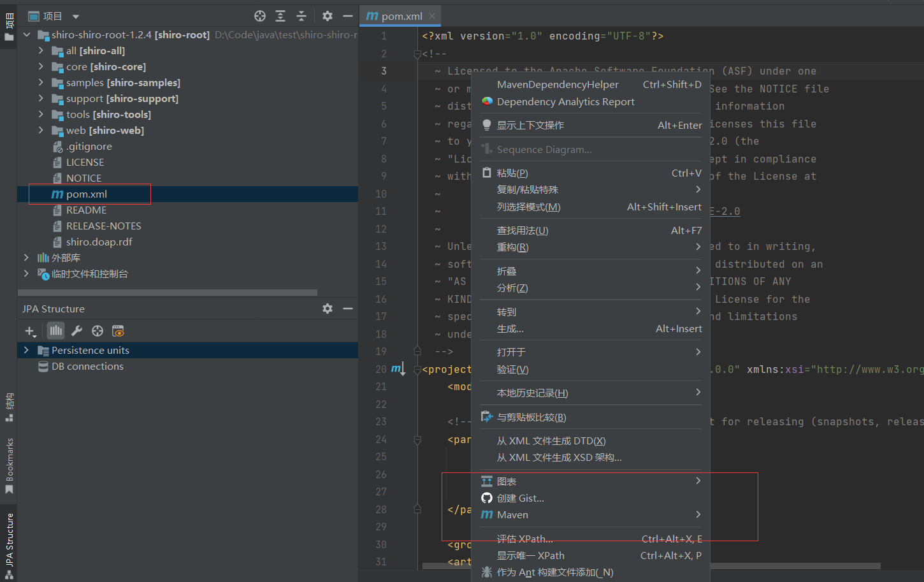
Task: Click the wrench icon in JPA toolbar
Action: tap(76, 331)
